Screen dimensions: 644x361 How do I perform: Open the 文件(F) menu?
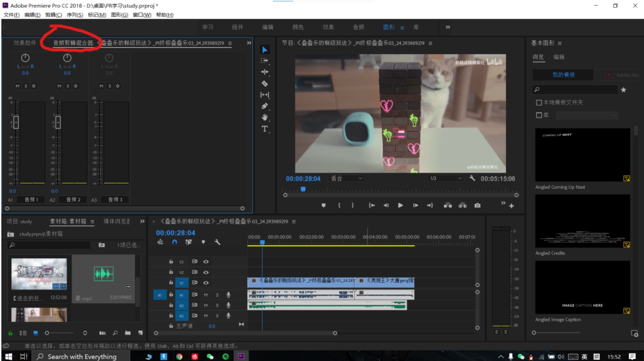[x=12, y=15]
